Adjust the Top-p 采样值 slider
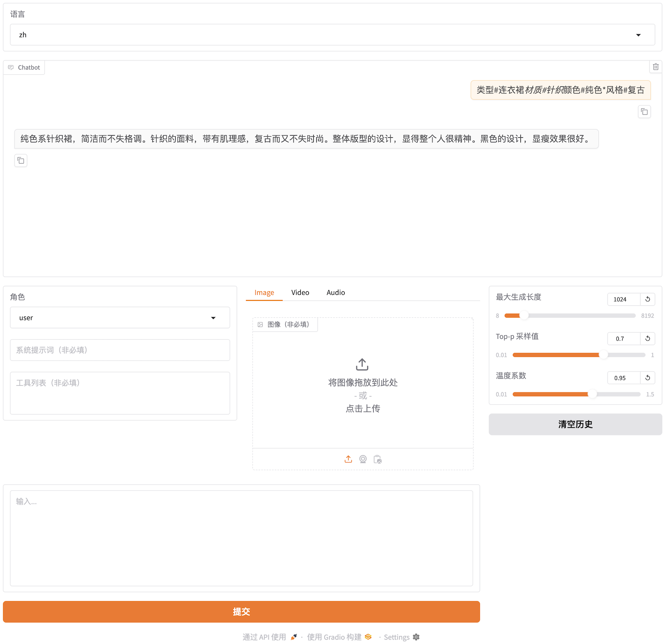Viewport: 668px width, 644px height. click(x=579, y=355)
